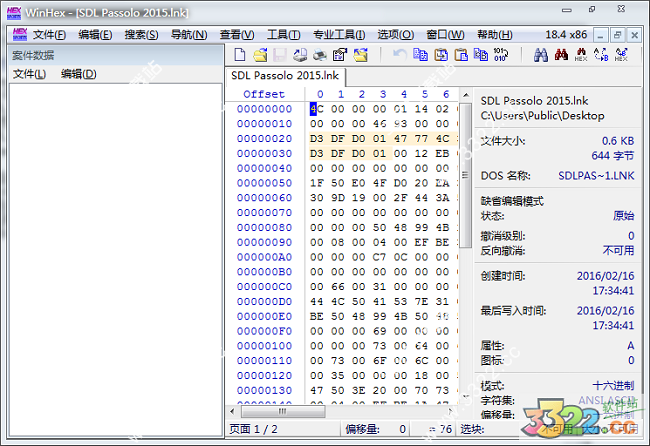The height and width of the screenshot is (446, 650).
Task: Restore down the inner document window
Action: [617, 36]
